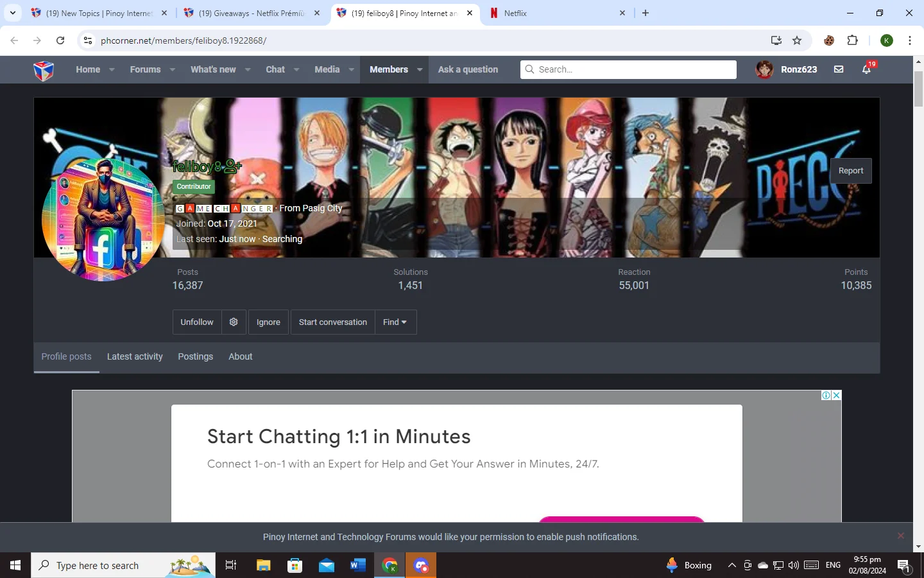
Task: Click the site information icon beside URL
Action: pyautogui.click(x=88, y=40)
